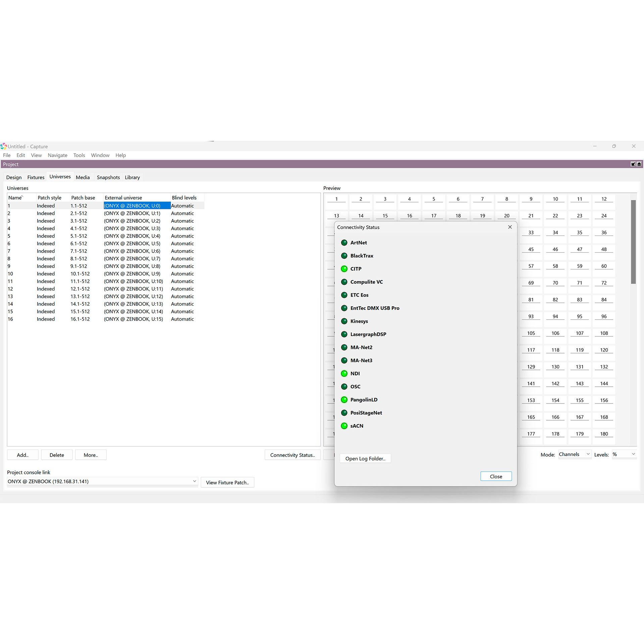Click external universe (ONYX @ ZENBOOK, U:0)
This screenshot has height=644, width=644.
(137, 206)
